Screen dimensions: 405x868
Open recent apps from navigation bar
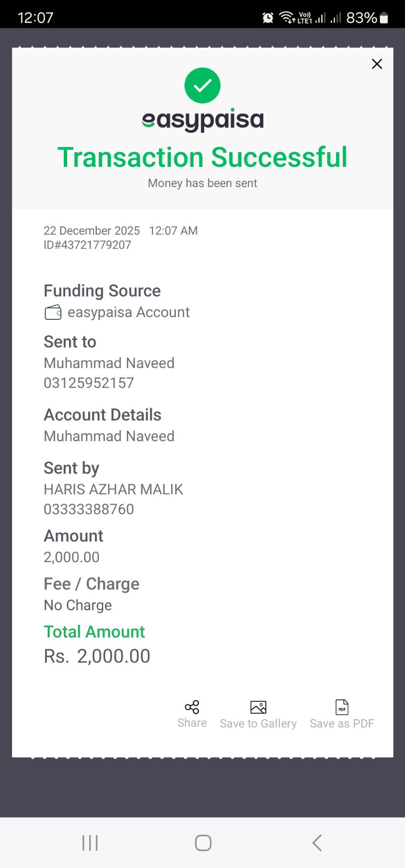click(x=90, y=843)
